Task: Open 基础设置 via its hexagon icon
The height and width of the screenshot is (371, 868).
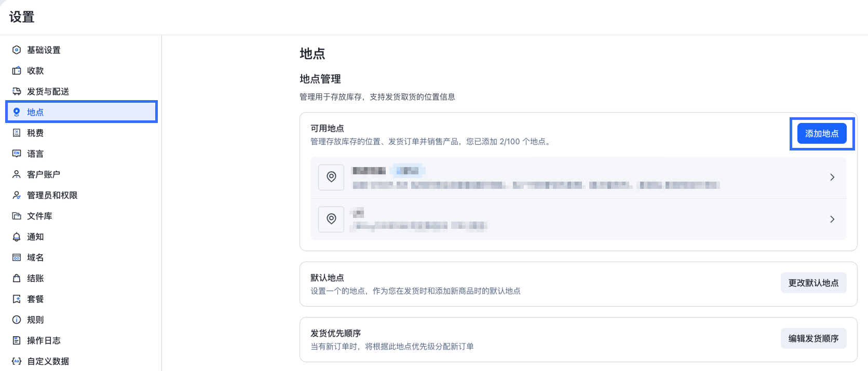Action: (17, 50)
